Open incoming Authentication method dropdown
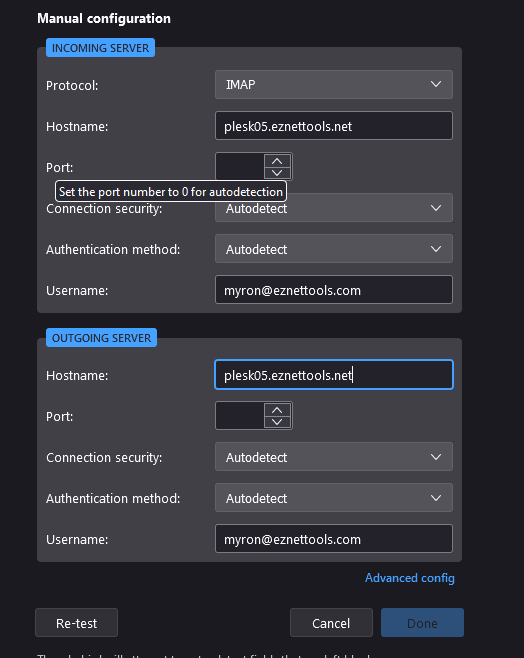Viewport: 524px width, 658px height. pos(334,249)
